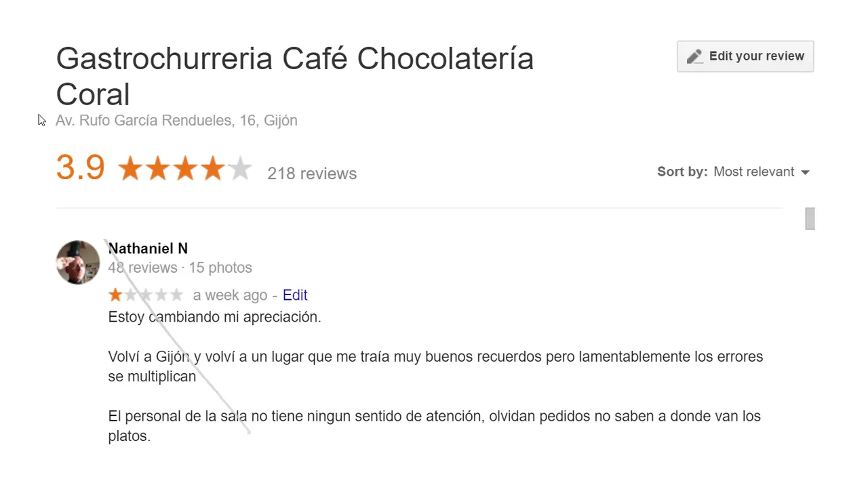Select the orange first star in Nathaniel's rating
Screen dimensions: 868x498
[x=115, y=294]
